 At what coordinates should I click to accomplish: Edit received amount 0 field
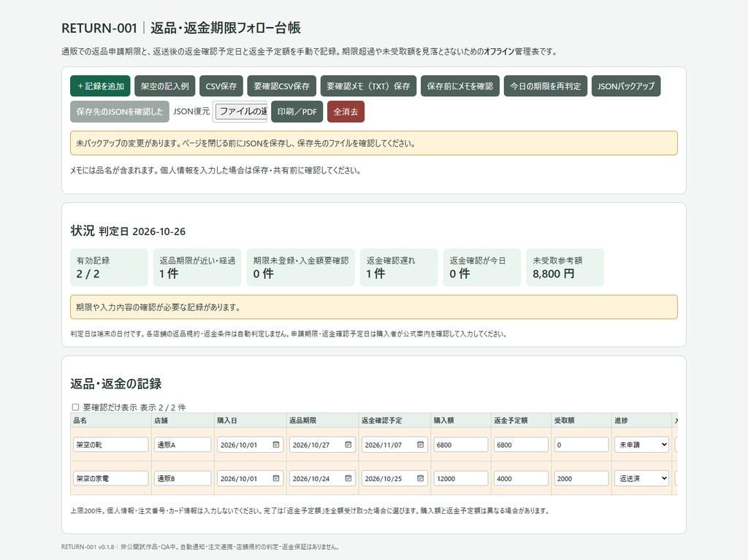(581, 445)
